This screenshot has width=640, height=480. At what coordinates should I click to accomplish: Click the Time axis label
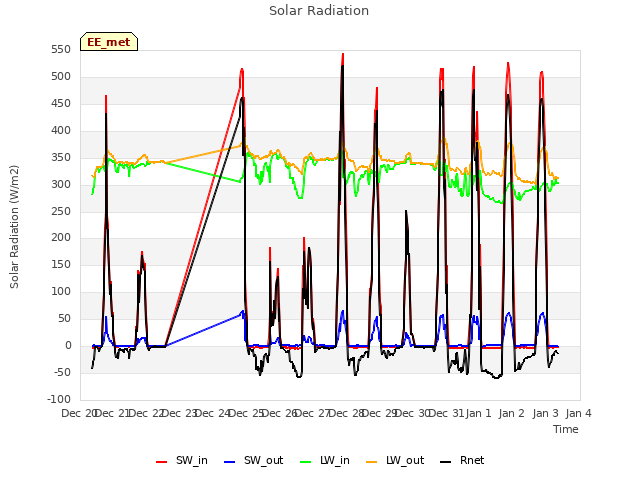click(x=566, y=429)
